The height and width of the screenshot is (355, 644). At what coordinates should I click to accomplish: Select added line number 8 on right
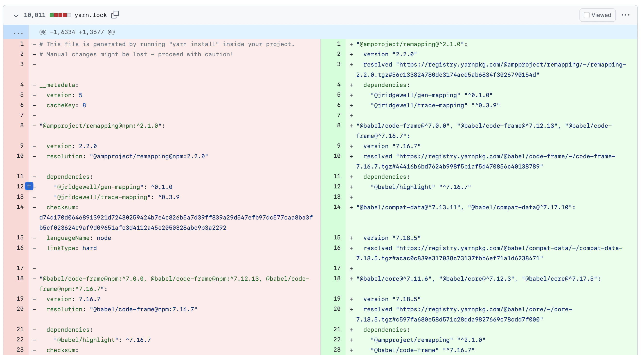click(339, 126)
